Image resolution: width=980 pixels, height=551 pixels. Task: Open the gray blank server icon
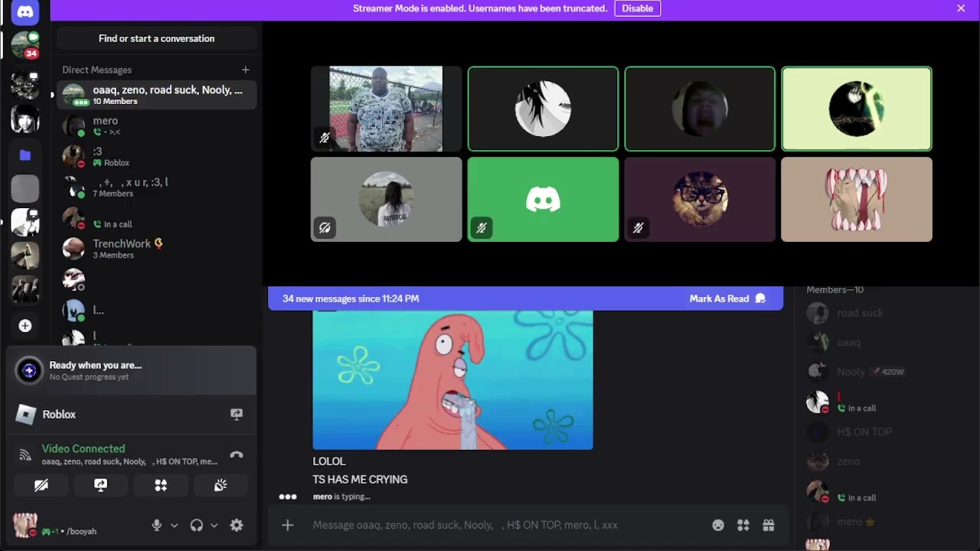(24, 189)
